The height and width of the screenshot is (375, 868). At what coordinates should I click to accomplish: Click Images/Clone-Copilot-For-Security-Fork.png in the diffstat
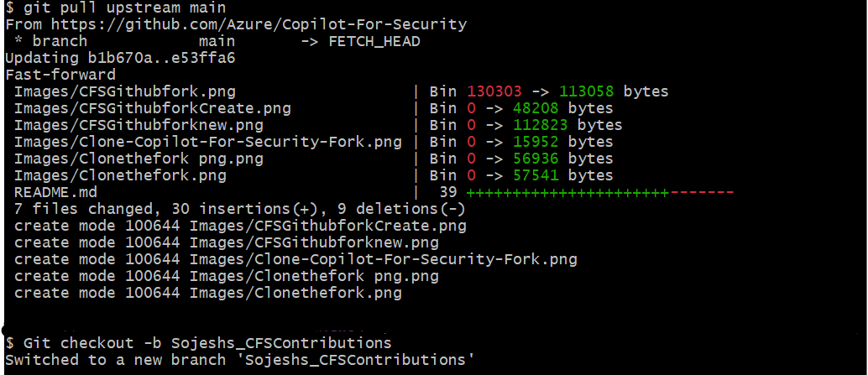[x=208, y=142]
